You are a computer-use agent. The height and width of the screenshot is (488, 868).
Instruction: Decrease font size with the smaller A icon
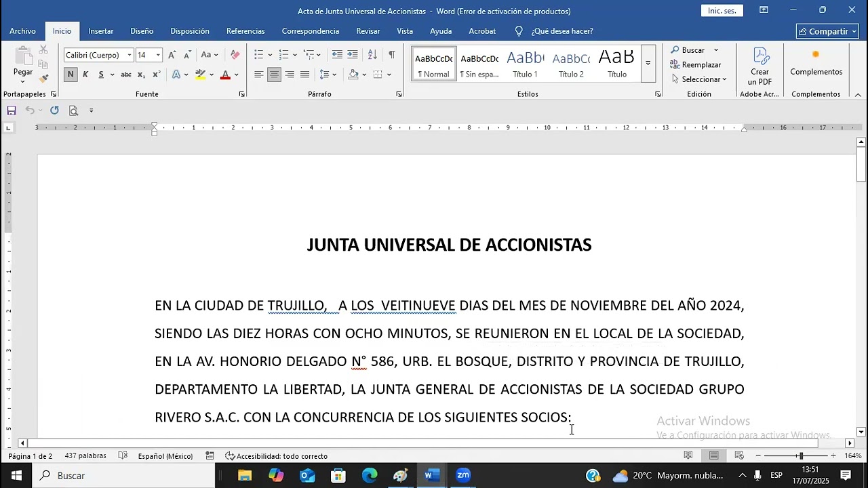(x=187, y=55)
